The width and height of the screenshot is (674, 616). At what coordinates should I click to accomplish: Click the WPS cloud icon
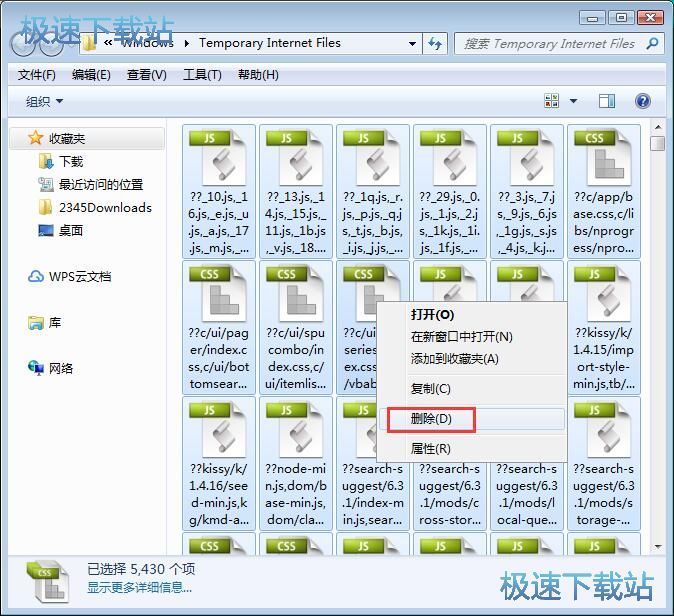tap(36, 276)
